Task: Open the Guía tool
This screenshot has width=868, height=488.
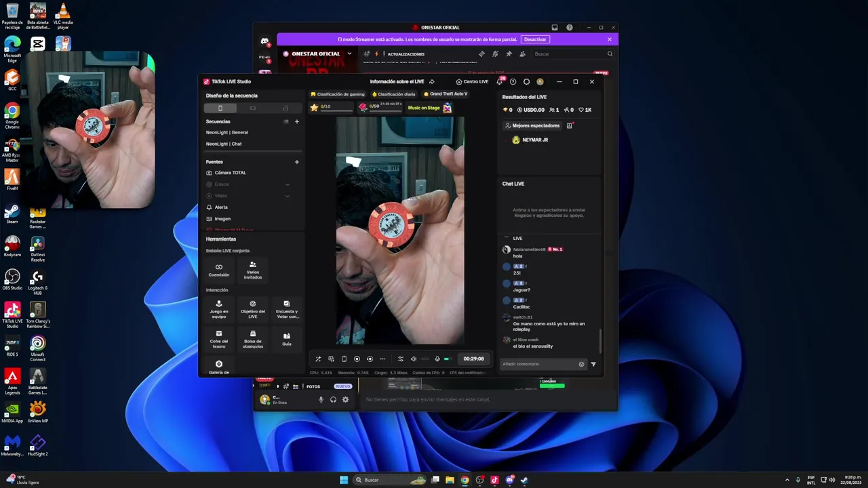Action: pyautogui.click(x=287, y=338)
